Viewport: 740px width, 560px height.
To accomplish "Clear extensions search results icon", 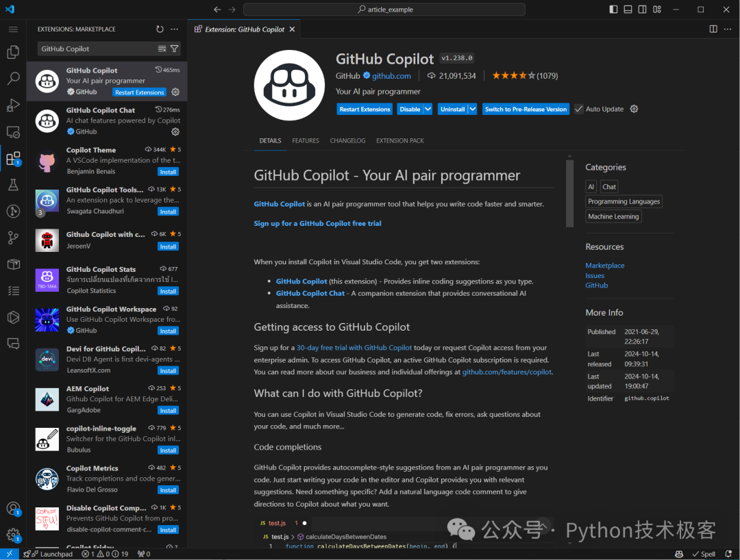I will point(162,49).
